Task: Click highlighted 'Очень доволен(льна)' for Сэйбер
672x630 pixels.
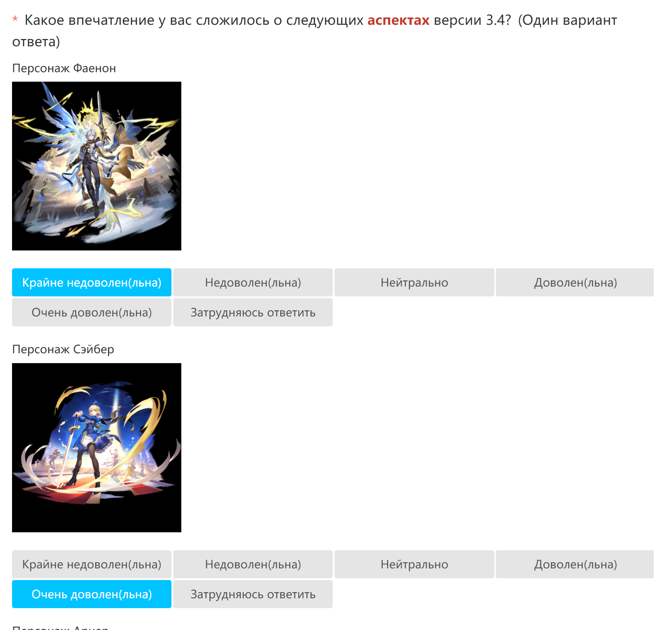Action: [92, 594]
